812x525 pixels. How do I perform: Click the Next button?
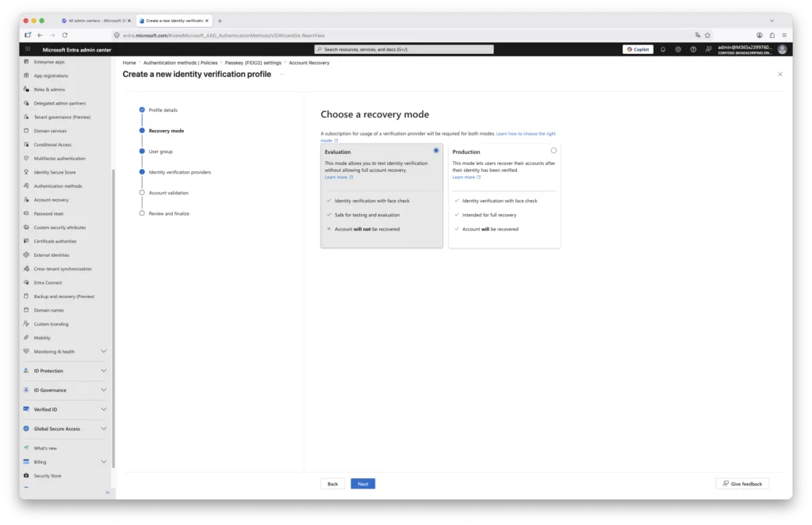pos(362,484)
